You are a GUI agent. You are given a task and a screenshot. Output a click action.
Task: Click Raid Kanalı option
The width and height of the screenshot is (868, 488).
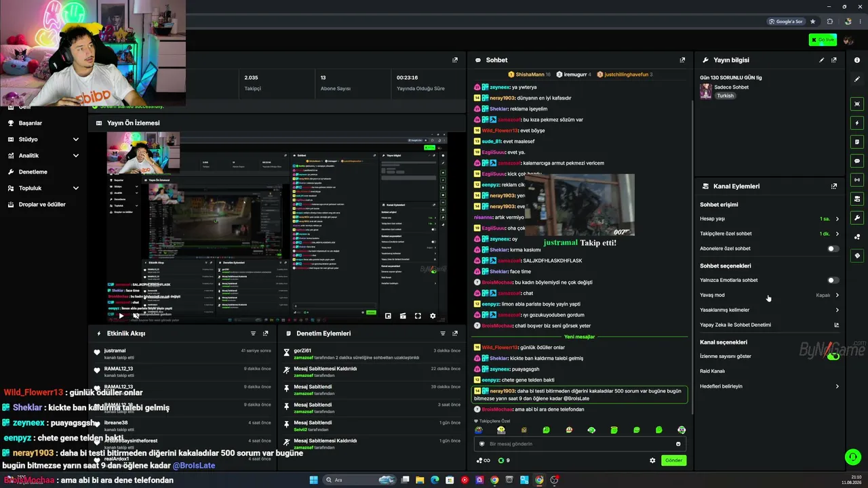tap(712, 371)
